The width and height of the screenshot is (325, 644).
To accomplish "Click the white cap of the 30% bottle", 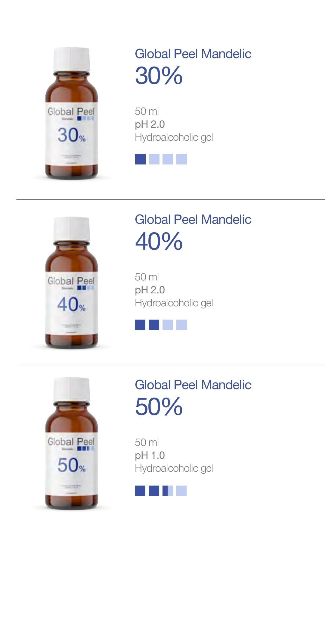I will coord(72,59).
